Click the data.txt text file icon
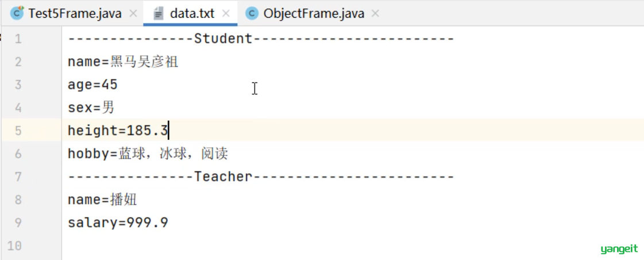Screen dimensions: 644x260 [x=158, y=14]
